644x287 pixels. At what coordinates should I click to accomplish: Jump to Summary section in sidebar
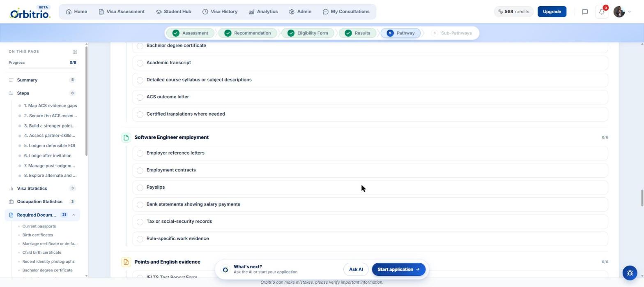click(42, 80)
